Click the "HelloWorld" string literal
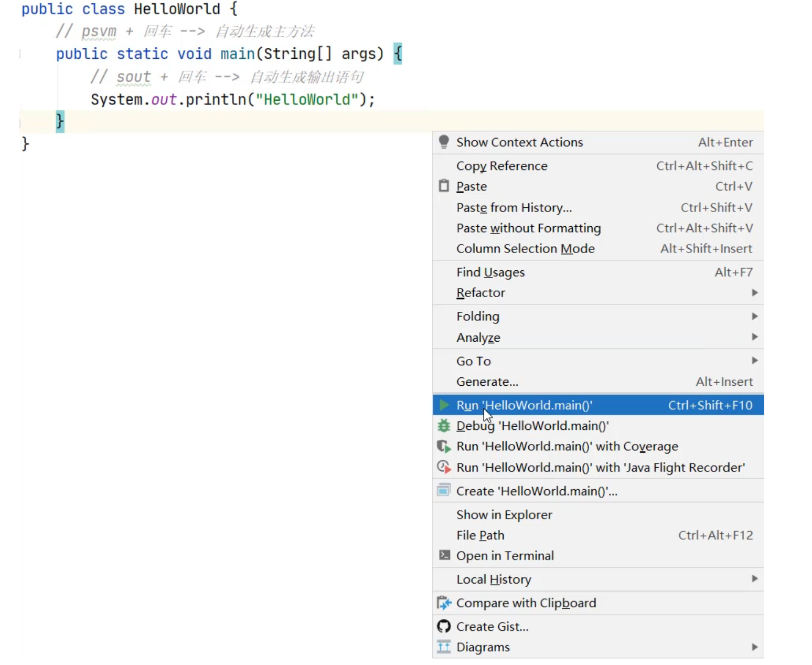Screen dimensions: 812x665 pyautogui.click(x=307, y=99)
